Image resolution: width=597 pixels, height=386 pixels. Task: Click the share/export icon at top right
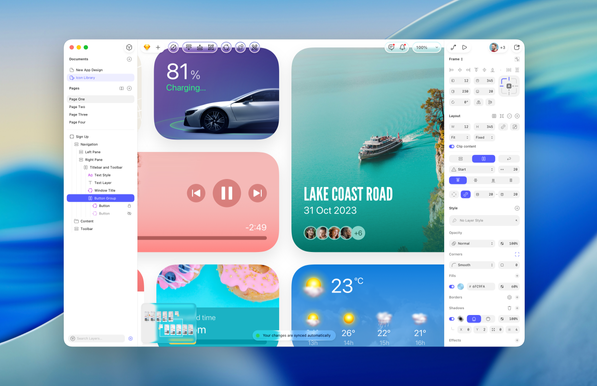tap(517, 47)
